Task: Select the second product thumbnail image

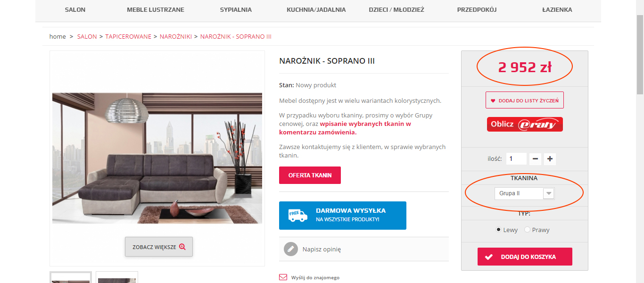Action: coord(117,277)
